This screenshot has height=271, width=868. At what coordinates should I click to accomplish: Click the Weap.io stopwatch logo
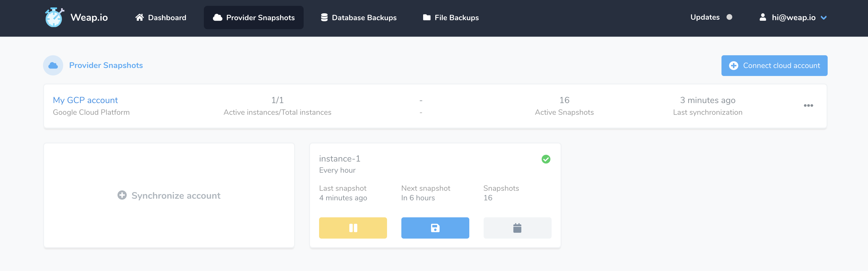tap(54, 18)
